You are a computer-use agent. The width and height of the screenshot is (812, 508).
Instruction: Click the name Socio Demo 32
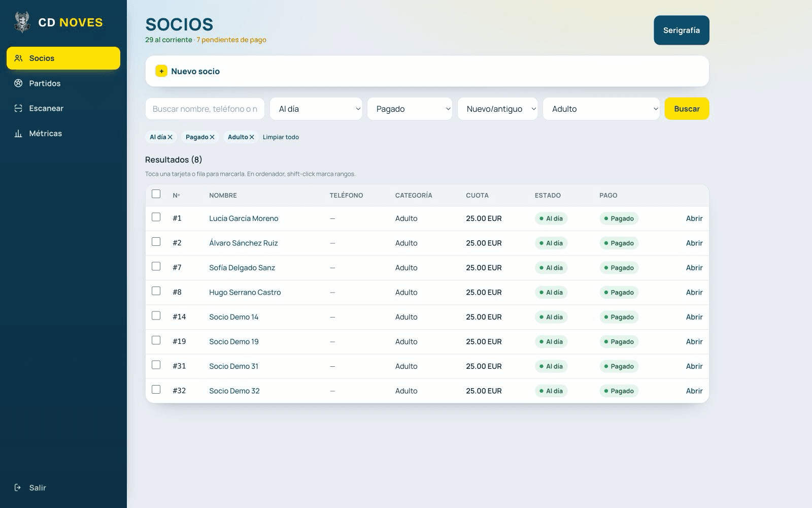pos(234,391)
